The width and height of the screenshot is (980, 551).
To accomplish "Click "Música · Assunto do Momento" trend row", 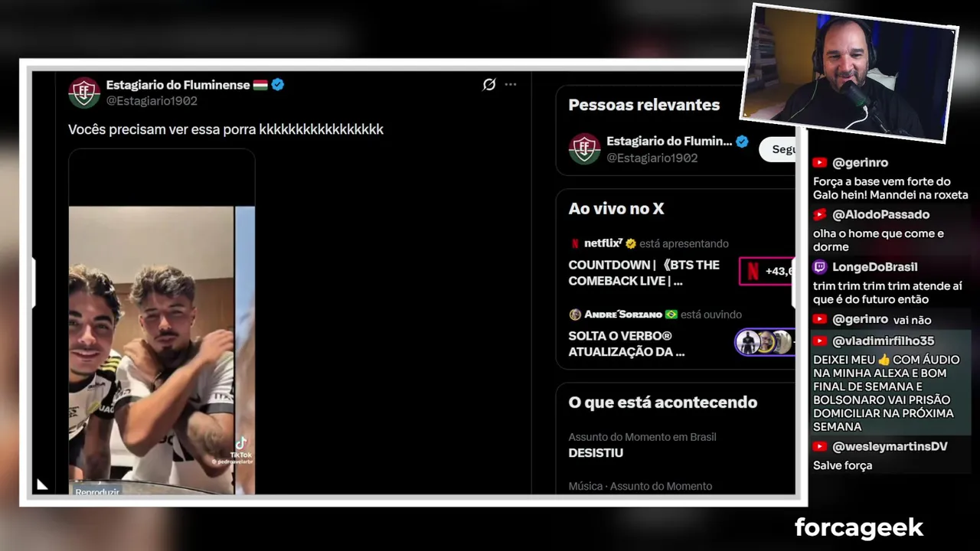I will pos(640,486).
